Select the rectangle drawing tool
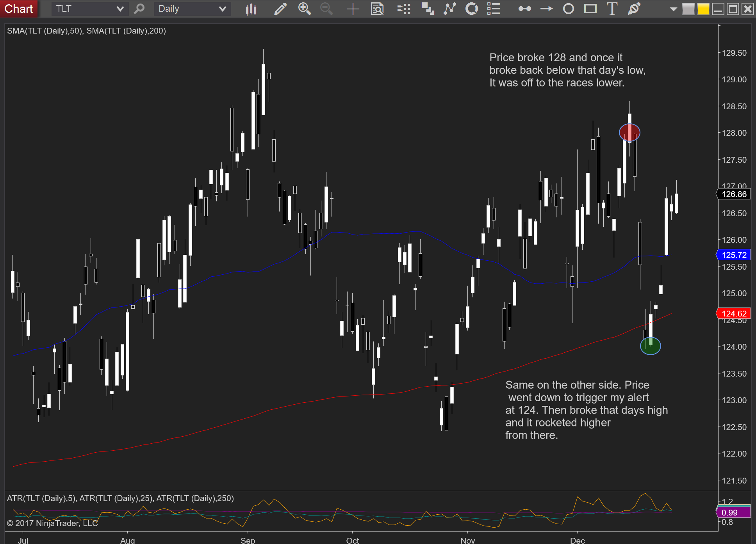The image size is (756, 544). pyautogui.click(x=590, y=9)
